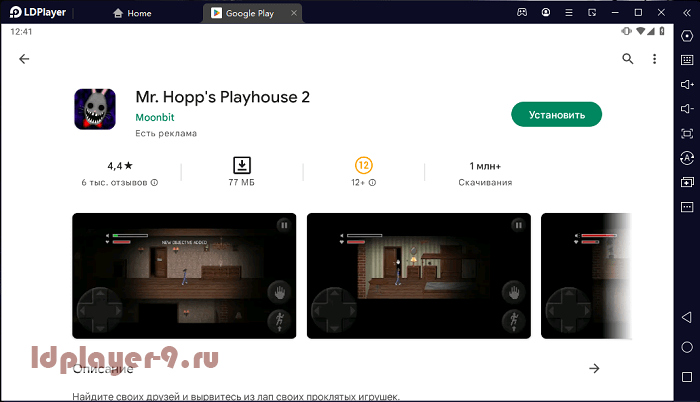Image resolution: width=700 pixels, height=402 pixels.
Task: Open the gamepad settings icon in the title bar
Action: coord(522,13)
